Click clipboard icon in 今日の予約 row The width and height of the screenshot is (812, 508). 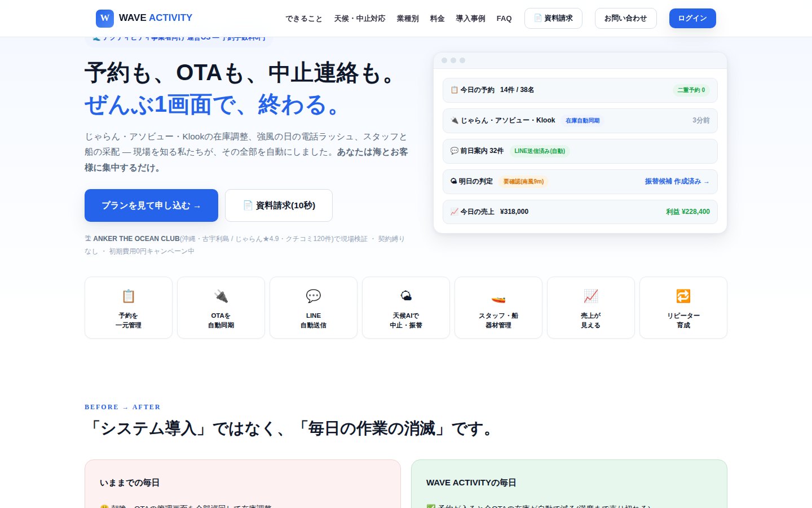pos(454,90)
